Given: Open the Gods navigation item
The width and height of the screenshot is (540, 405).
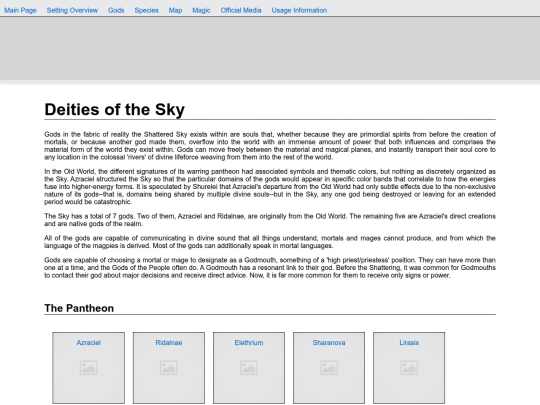Looking at the screenshot, I should [116, 10].
